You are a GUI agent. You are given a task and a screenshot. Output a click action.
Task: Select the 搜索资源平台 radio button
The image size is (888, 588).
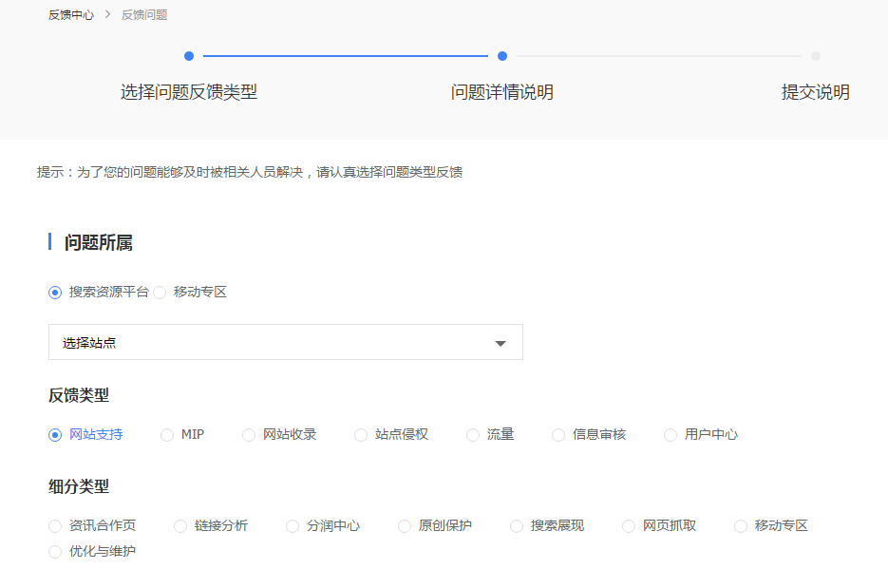coord(55,293)
